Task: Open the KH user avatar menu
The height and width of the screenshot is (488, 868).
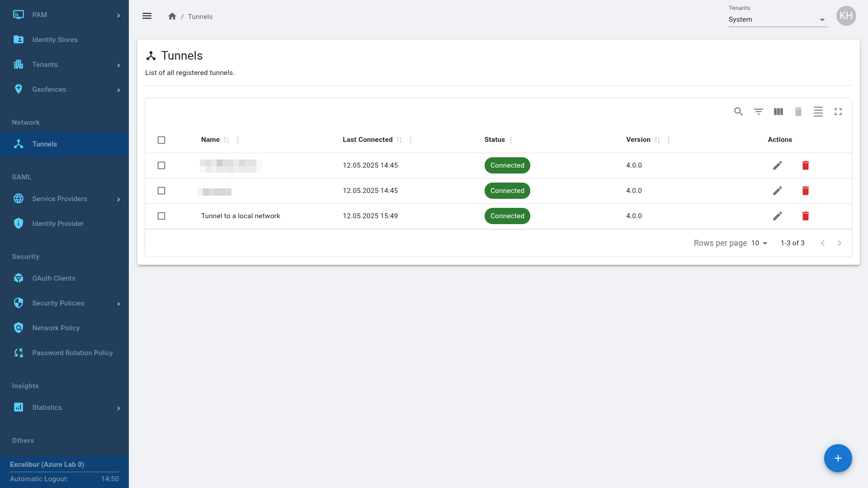Action: 846,16
